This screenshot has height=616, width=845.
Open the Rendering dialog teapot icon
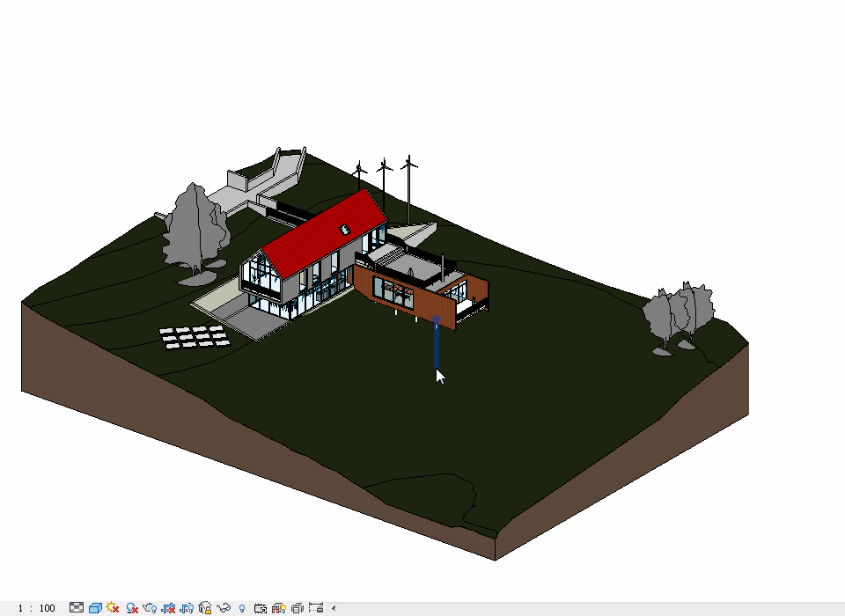150,608
